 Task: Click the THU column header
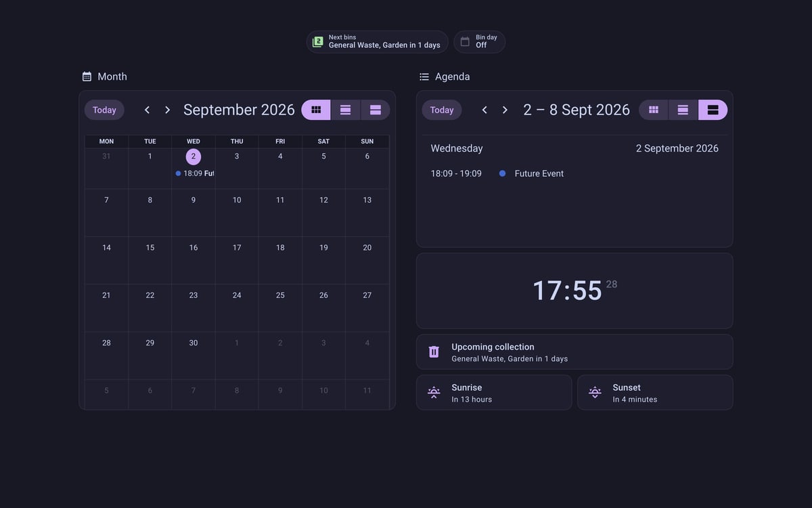click(237, 142)
